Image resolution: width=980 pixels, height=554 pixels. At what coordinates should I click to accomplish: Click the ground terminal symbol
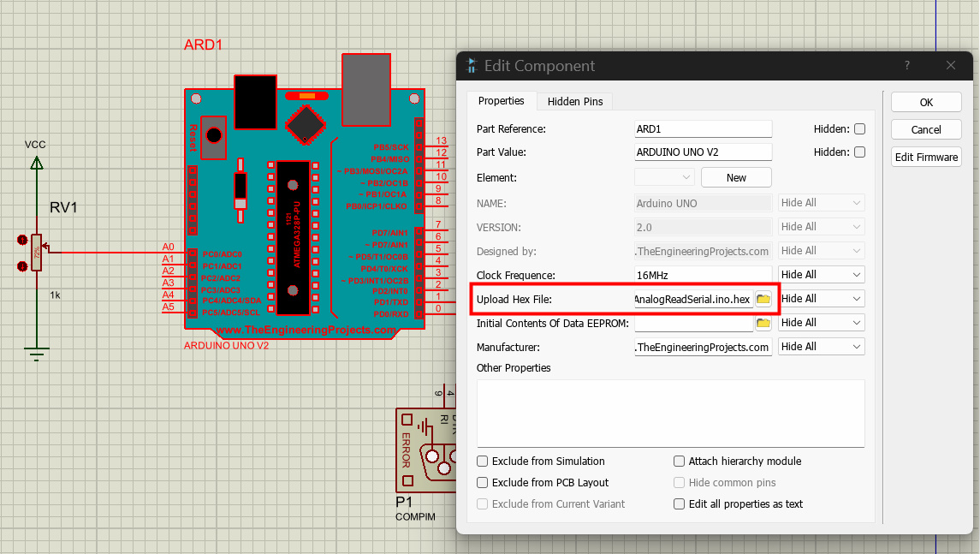[36, 353]
